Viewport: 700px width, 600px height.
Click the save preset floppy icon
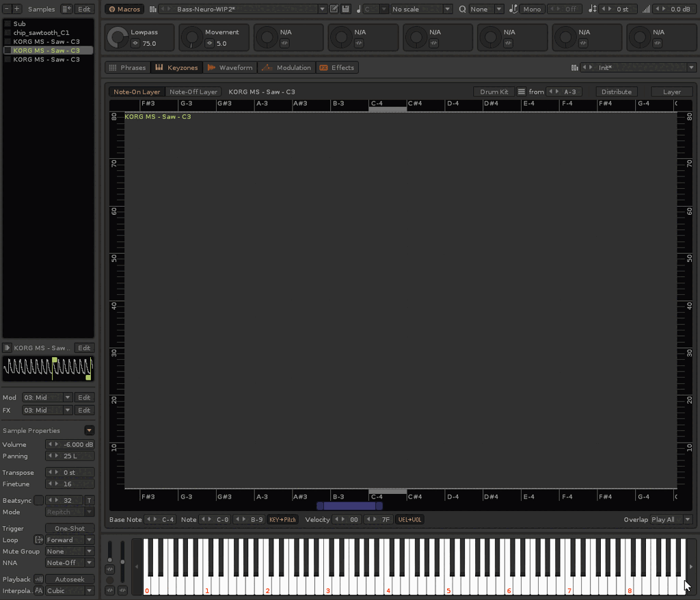coord(345,9)
